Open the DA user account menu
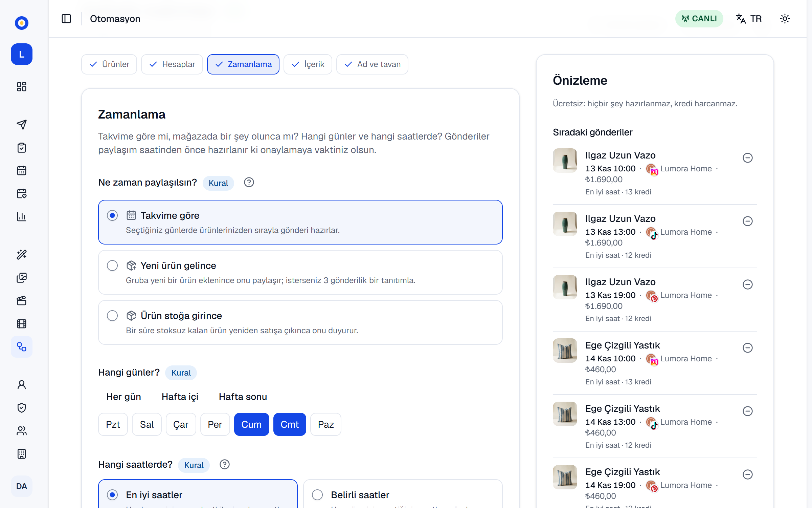Viewport: 812px width, 508px height. pos(22,486)
